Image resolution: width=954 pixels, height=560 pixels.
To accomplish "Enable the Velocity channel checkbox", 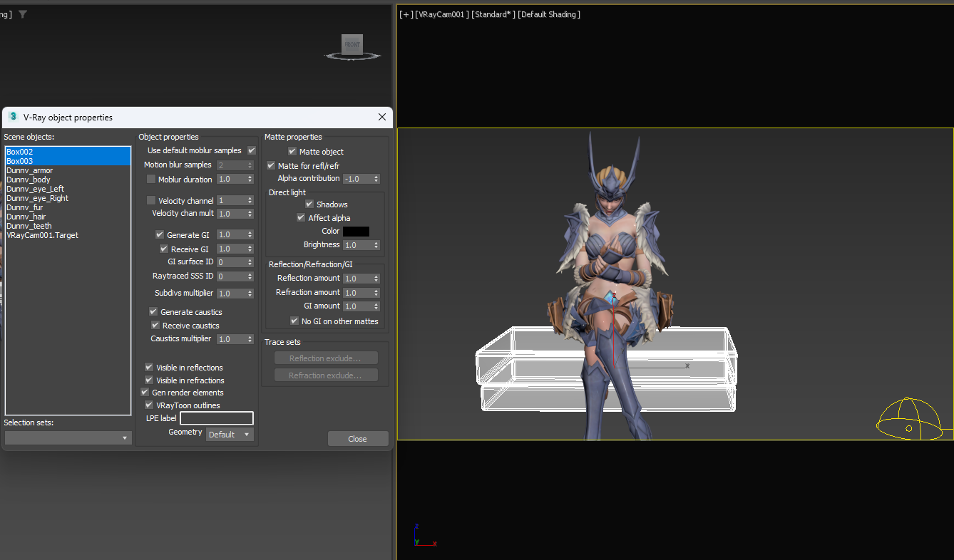I will pyautogui.click(x=151, y=201).
